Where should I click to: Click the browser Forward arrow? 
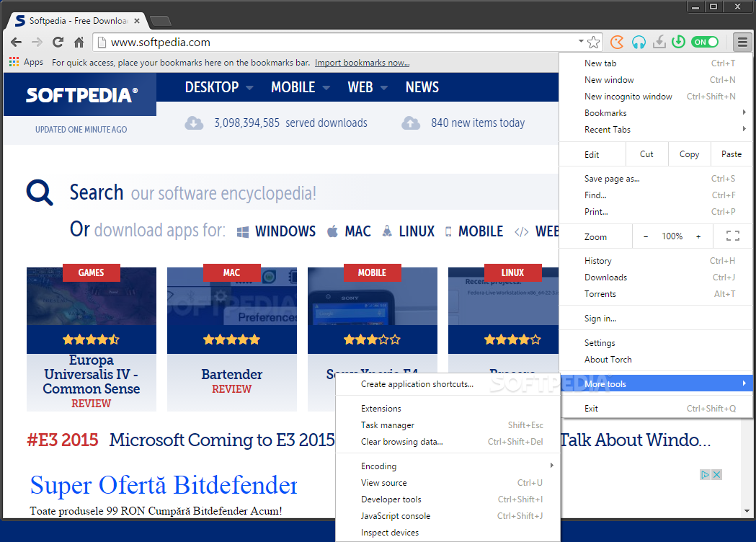tap(37, 43)
